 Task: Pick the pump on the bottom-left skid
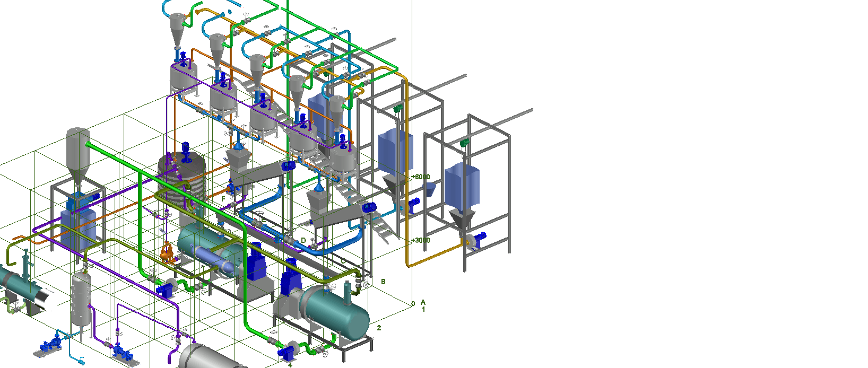coord(50,345)
